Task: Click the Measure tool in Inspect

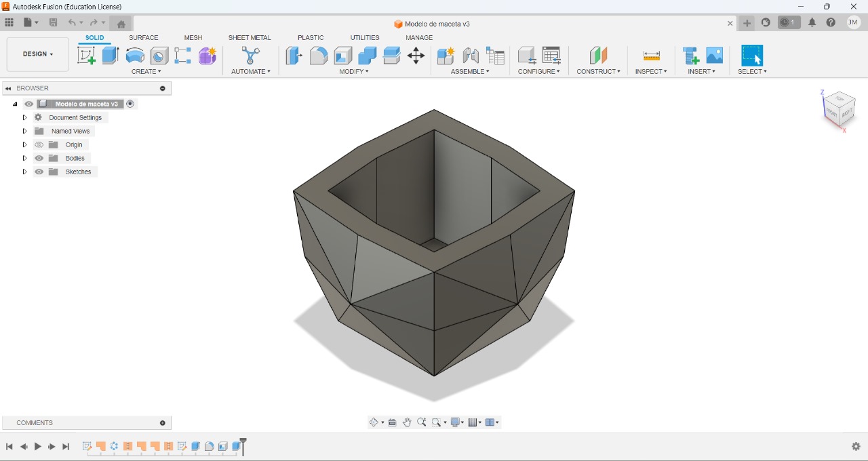Action: [x=651, y=56]
